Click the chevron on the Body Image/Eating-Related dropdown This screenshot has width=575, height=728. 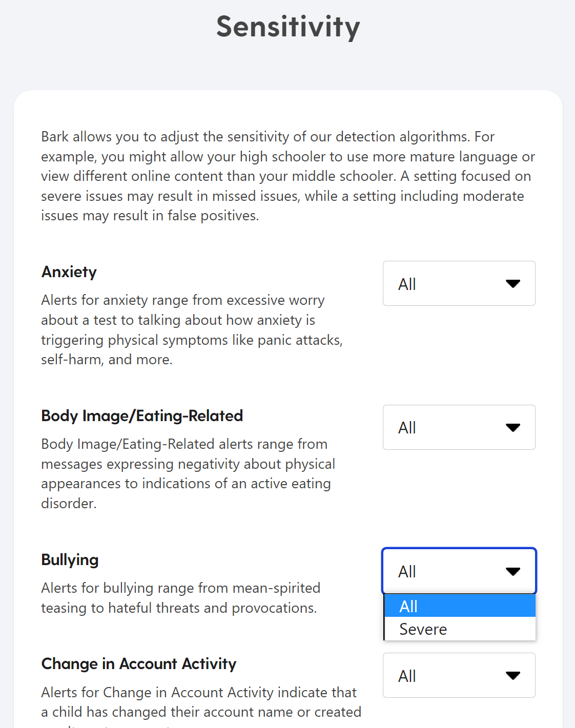pyautogui.click(x=514, y=427)
